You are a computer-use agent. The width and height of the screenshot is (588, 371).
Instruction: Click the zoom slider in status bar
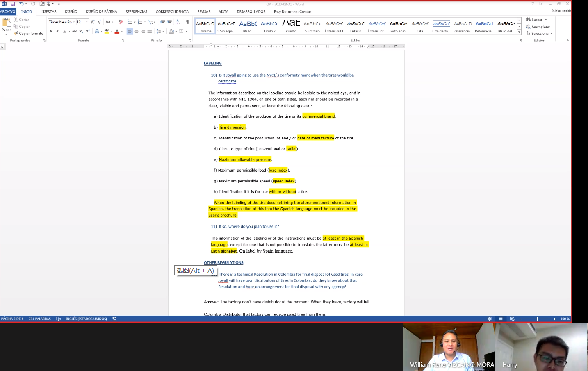[537, 319]
